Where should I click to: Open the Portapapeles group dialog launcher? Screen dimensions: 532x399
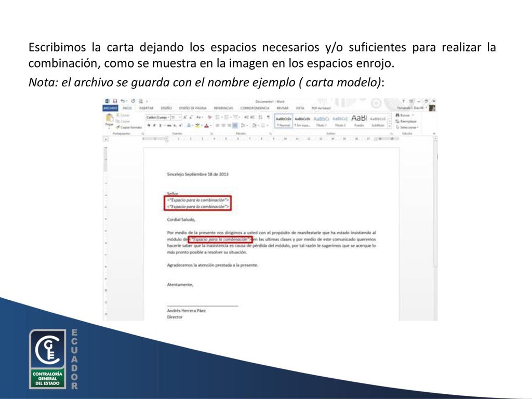tap(143, 134)
